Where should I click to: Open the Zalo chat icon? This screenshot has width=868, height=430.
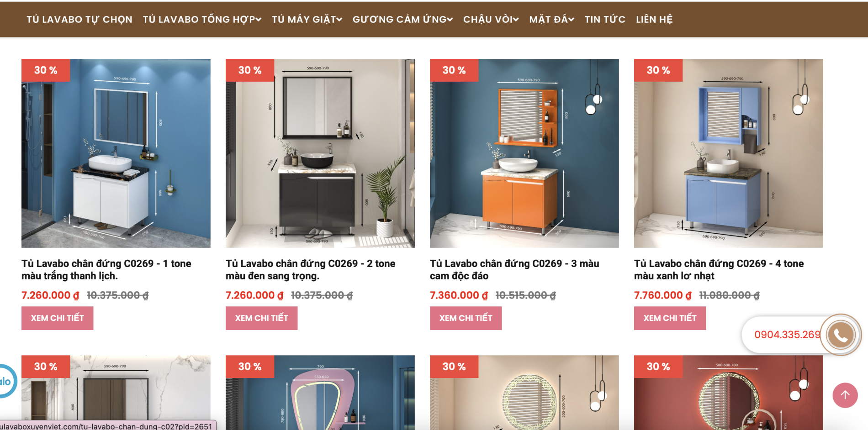click(x=6, y=381)
